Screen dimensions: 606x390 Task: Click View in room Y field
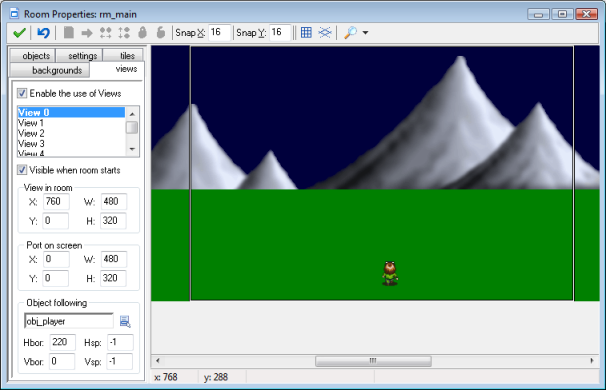(56, 221)
